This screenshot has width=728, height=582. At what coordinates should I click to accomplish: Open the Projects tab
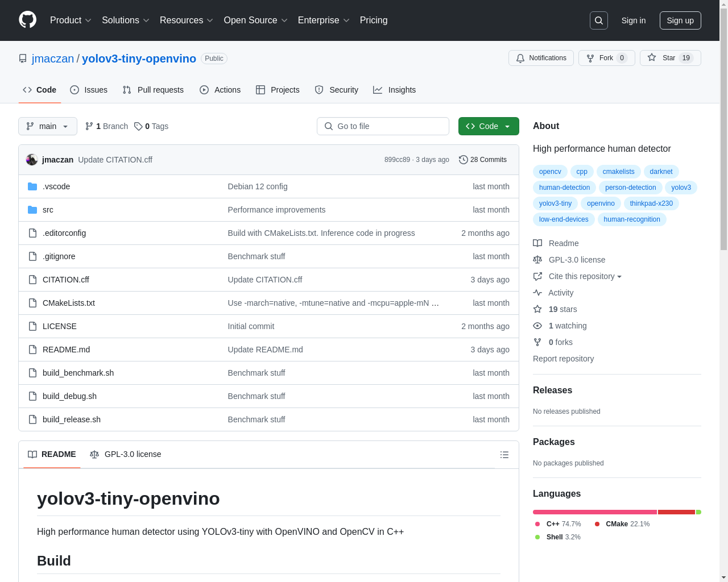pos(278,90)
